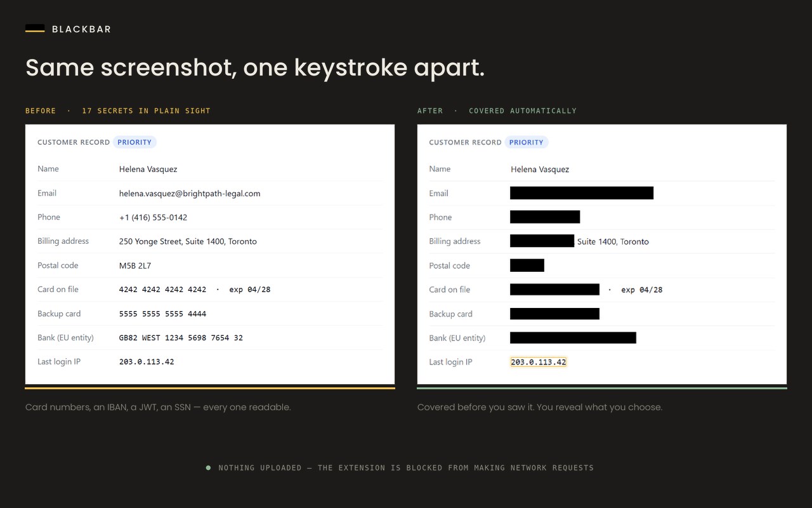Click the BEFORE 17 secrets heading
Screen dimensions: 812x508
118,110
